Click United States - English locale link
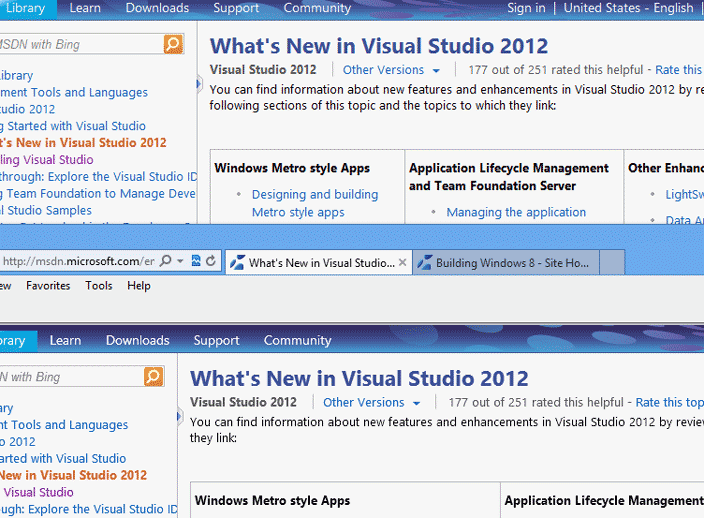 pyautogui.click(x=628, y=8)
